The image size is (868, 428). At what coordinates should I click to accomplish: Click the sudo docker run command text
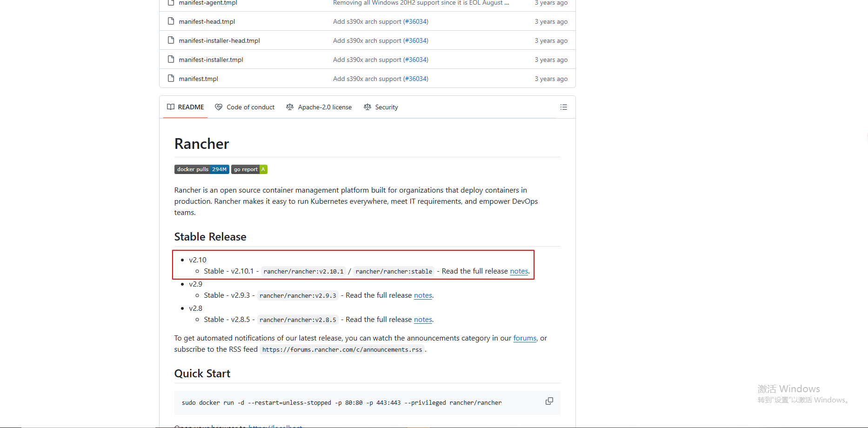(x=342, y=403)
